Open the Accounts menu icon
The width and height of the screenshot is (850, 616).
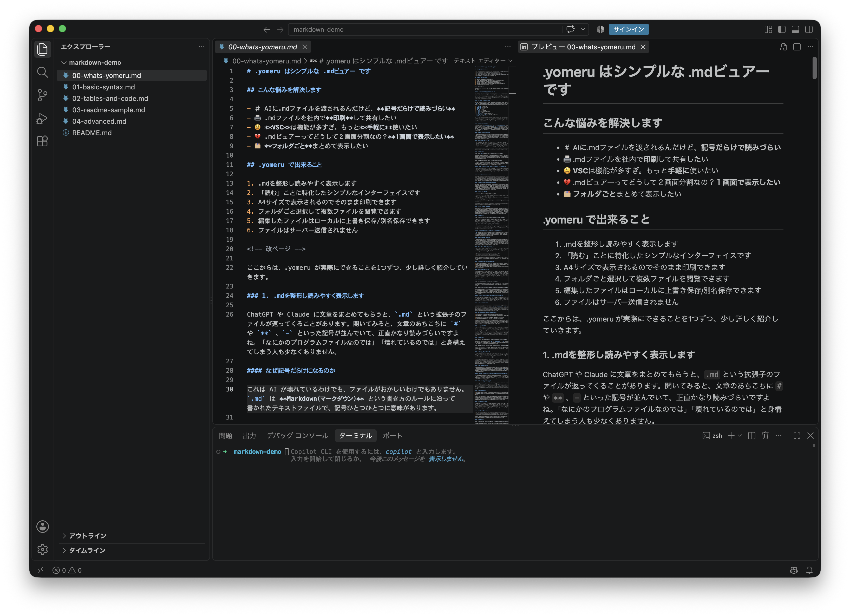(x=42, y=526)
